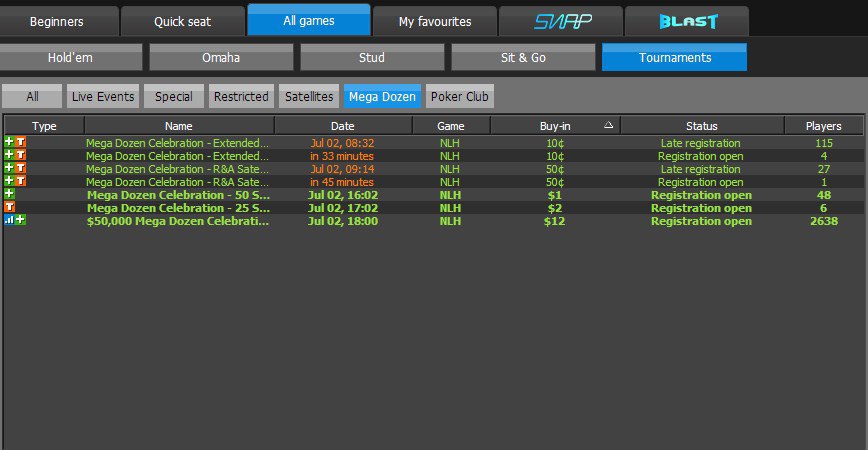Viewport: 868px width, 450px height.
Task: Select the All games tab
Action: [309, 20]
